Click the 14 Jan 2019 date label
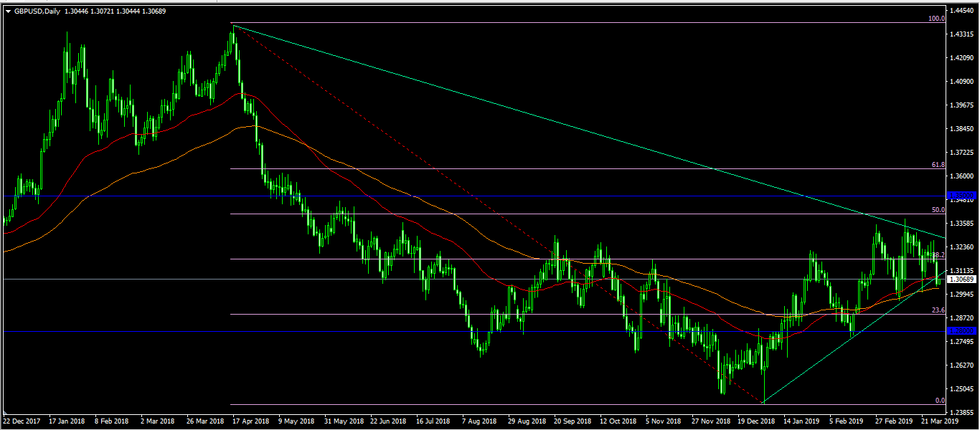 801,421
